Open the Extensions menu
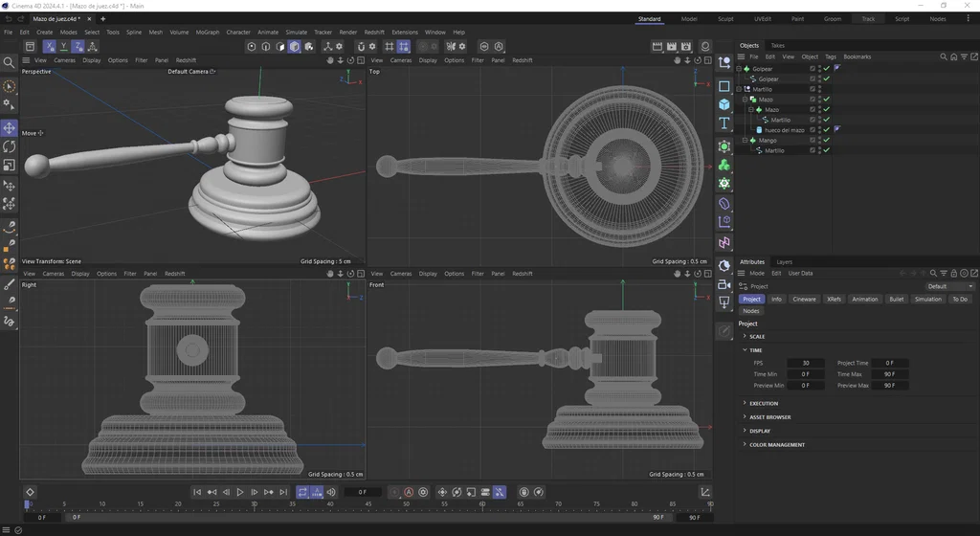 405,33
